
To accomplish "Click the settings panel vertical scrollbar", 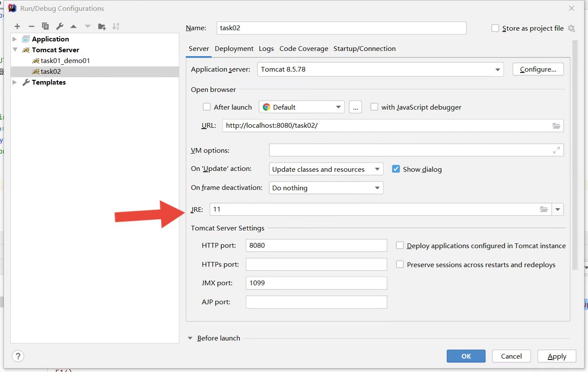I will point(575,155).
